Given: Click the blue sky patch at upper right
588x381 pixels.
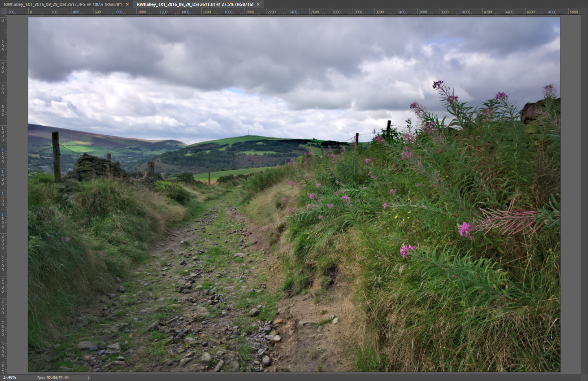Looking at the screenshot, I should [443, 41].
